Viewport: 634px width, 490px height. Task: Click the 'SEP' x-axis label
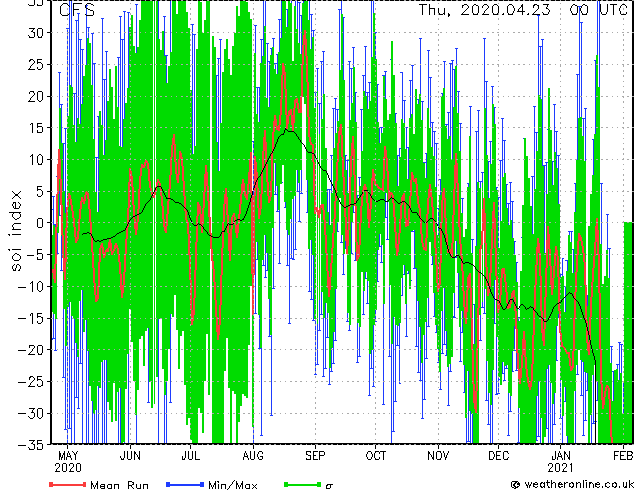(315, 456)
